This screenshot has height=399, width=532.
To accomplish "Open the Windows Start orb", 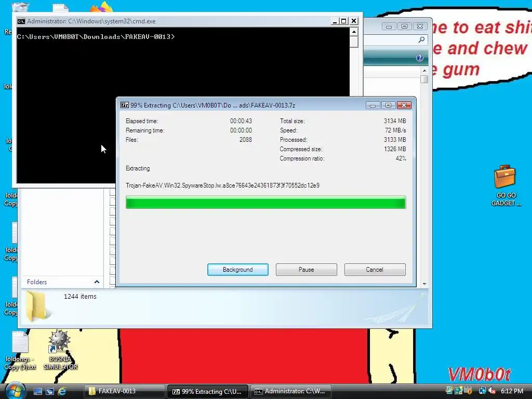I will (x=15, y=391).
